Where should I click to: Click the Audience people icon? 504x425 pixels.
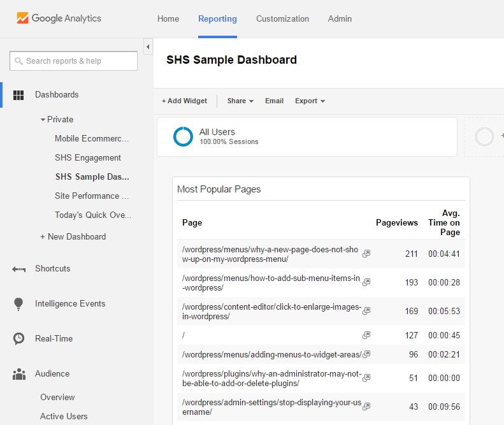coord(19,374)
